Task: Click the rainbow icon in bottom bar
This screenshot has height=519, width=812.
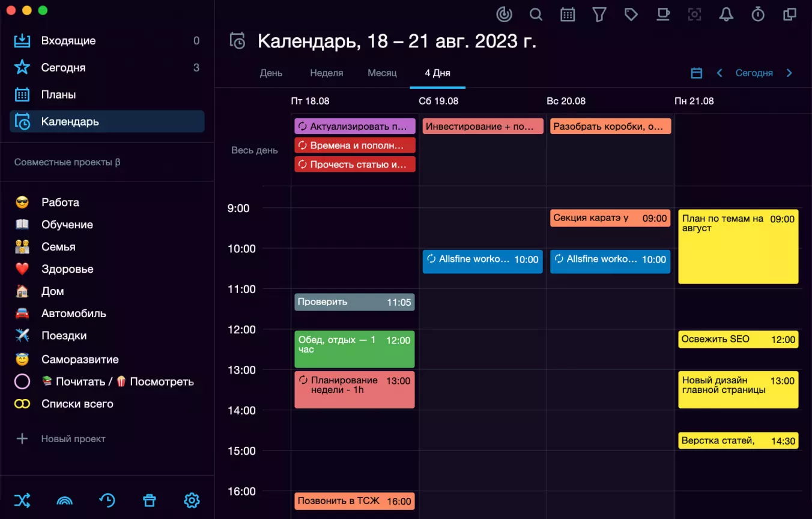Action: pos(64,500)
